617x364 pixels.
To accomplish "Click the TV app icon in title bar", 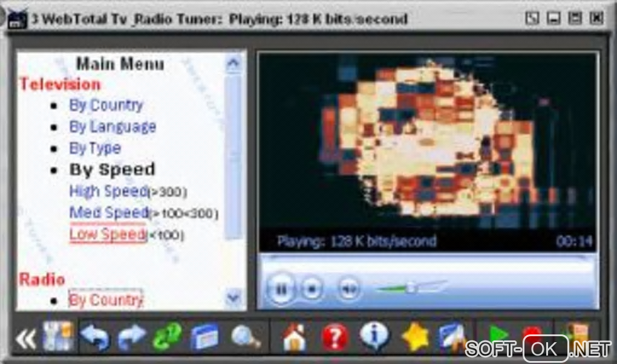I will [18, 19].
